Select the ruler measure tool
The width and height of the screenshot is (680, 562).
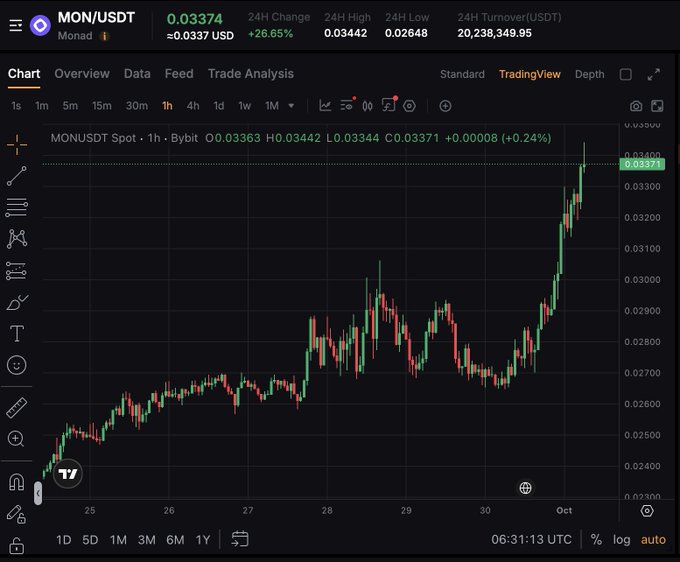tap(17, 408)
